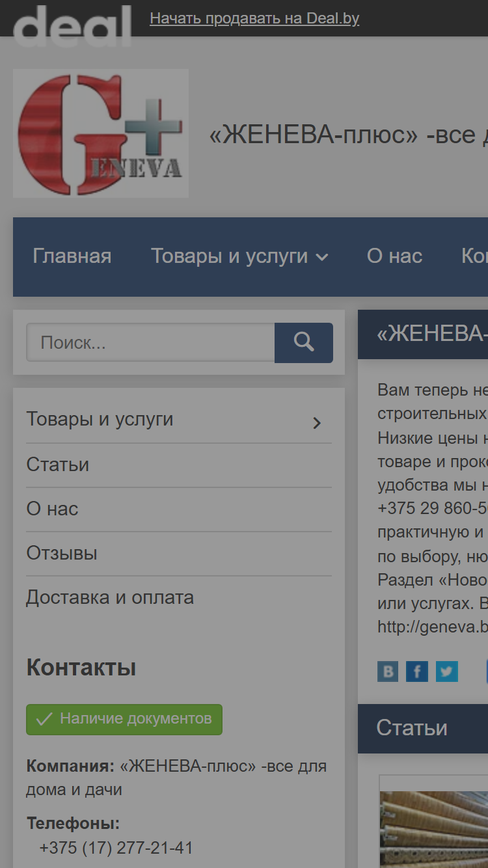488x868 pixels.
Task: Share via the Twitter icon
Action: 447,671
